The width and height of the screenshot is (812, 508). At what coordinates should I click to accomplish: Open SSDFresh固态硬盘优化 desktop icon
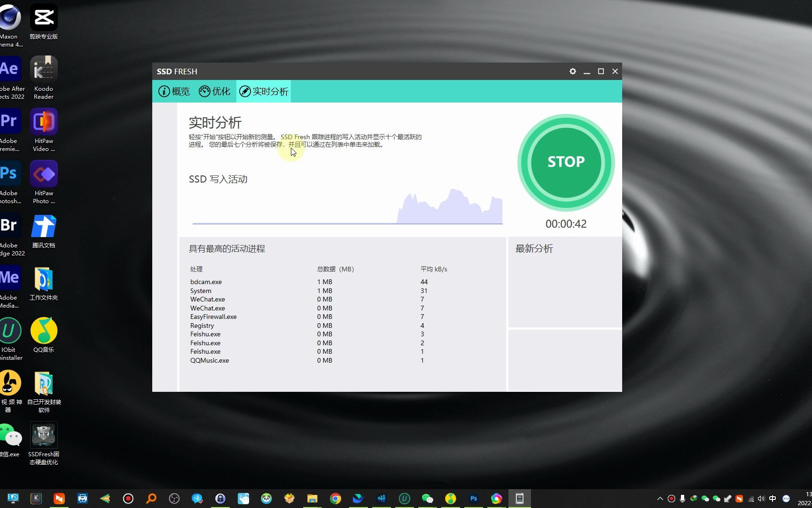pyautogui.click(x=44, y=444)
